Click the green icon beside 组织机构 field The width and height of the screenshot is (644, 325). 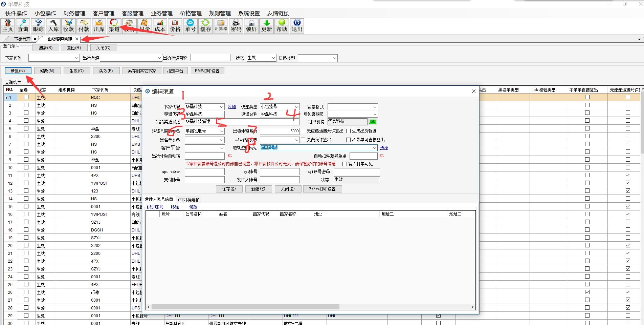pyautogui.click(x=373, y=122)
